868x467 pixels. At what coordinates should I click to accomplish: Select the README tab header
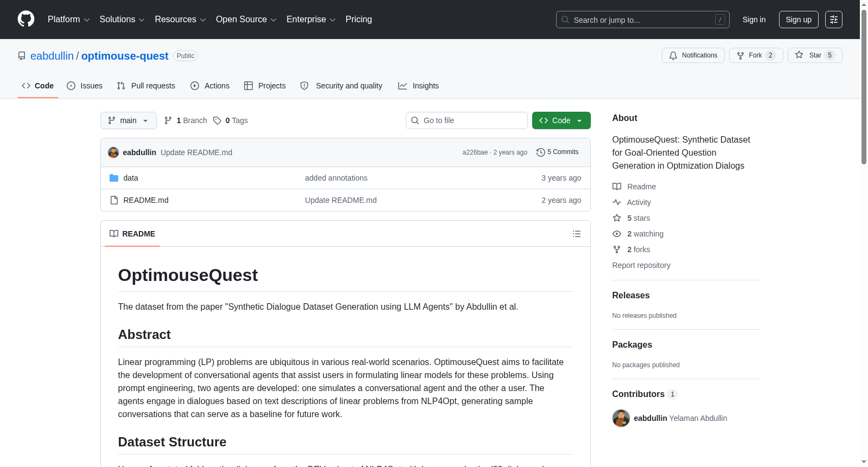tap(132, 234)
